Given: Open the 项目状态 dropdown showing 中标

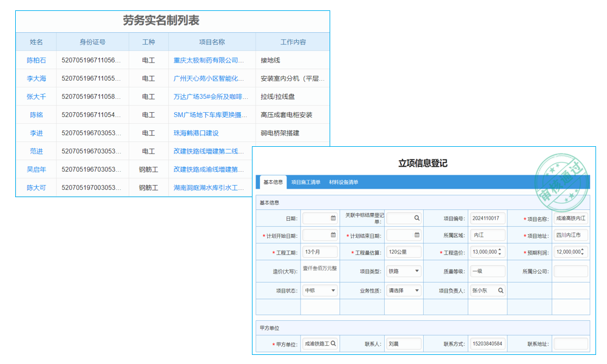Looking at the screenshot, I should 333,291.
